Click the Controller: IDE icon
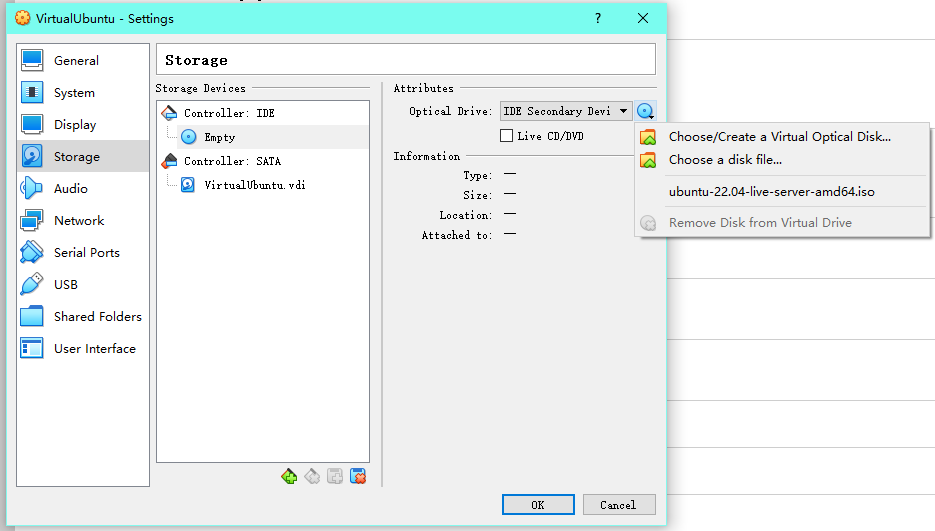 click(x=169, y=113)
